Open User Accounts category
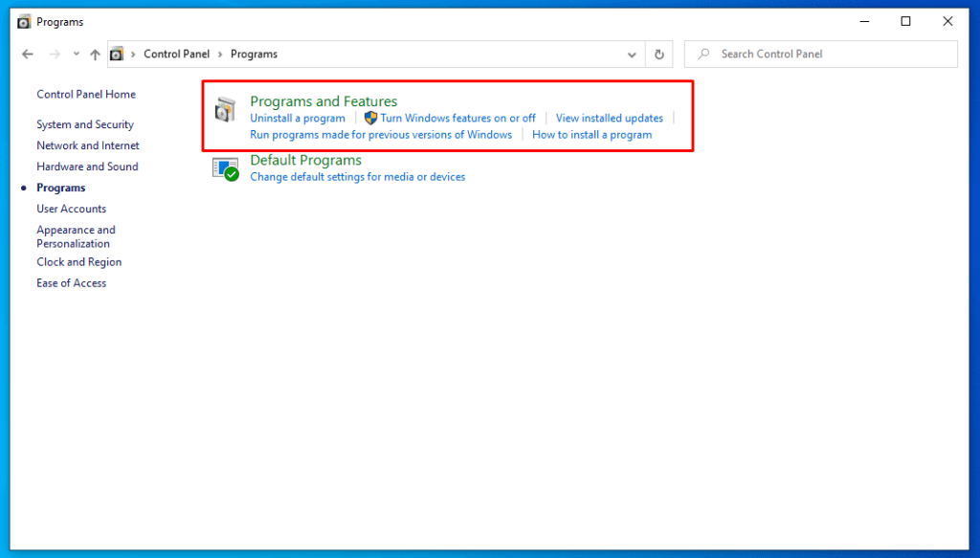 (x=71, y=209)
